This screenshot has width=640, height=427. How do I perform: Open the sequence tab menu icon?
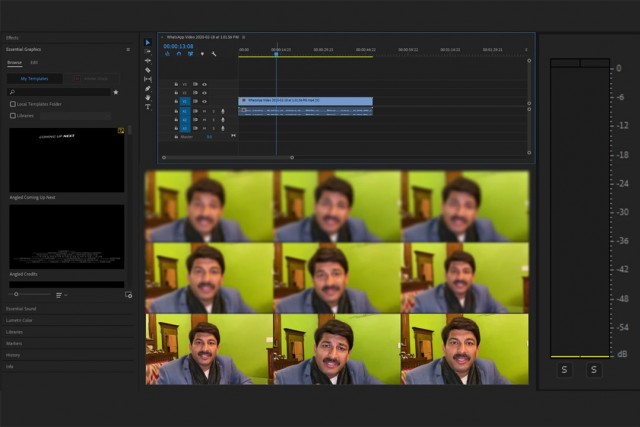244,37
